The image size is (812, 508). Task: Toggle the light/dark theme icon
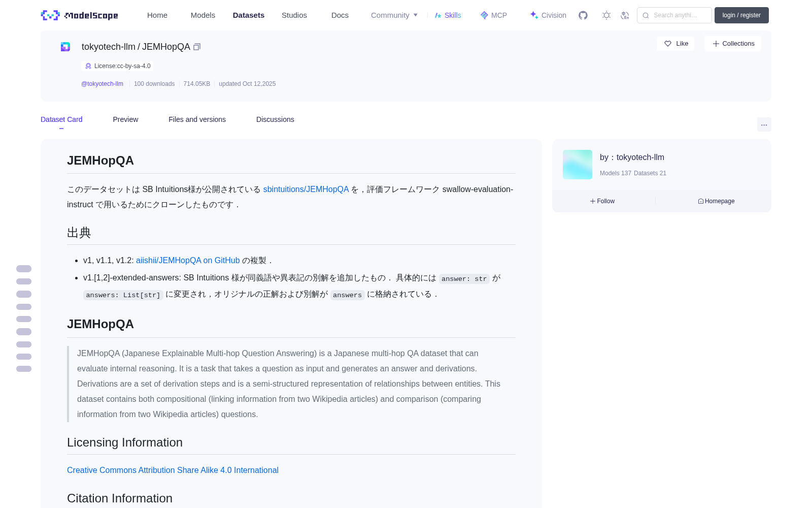tap(606, 15)
